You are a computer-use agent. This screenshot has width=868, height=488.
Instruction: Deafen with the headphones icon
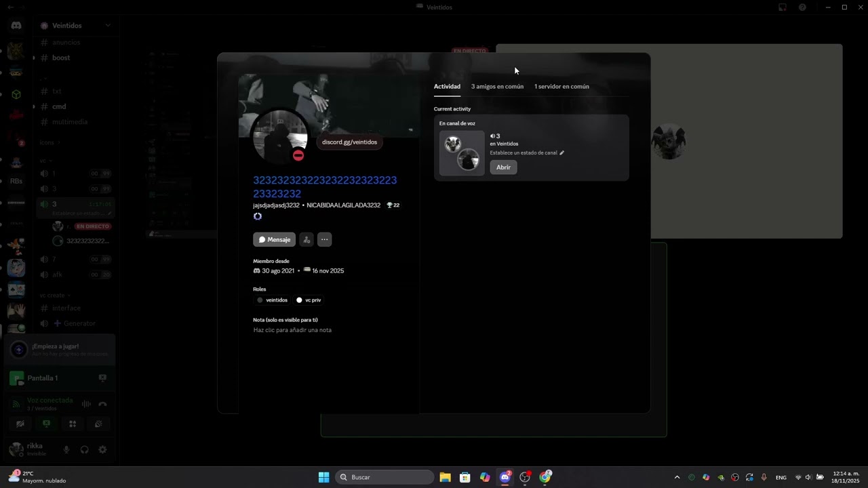pyautogui.click(x=84, y=449)
